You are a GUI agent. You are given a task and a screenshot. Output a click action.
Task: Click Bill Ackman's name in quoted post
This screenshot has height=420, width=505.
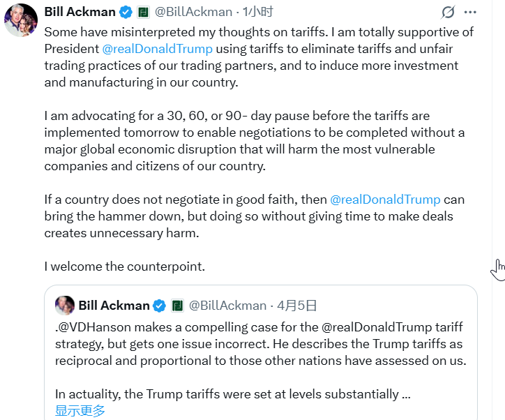[x=114, y=306]
